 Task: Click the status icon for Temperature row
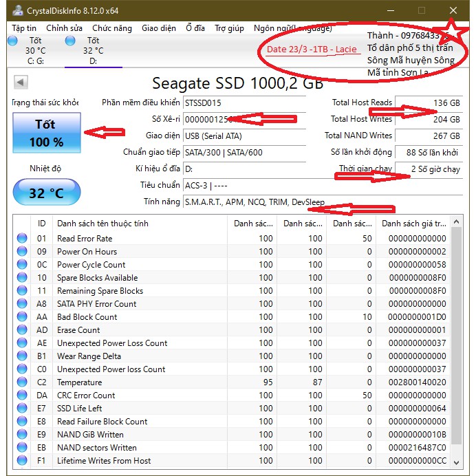[x=22, y=382]
